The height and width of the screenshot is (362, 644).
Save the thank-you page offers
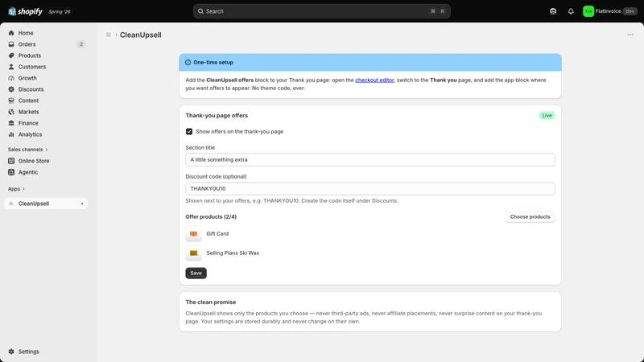pos(196,273)
